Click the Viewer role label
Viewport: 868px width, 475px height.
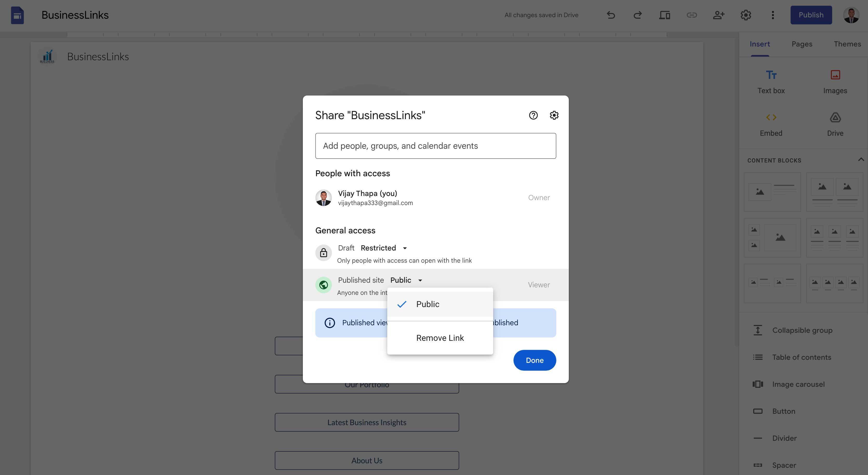(538, 285)
